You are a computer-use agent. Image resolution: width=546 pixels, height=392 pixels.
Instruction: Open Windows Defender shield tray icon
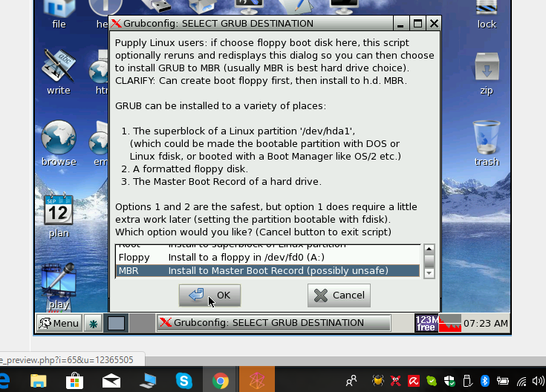(449, 381)
